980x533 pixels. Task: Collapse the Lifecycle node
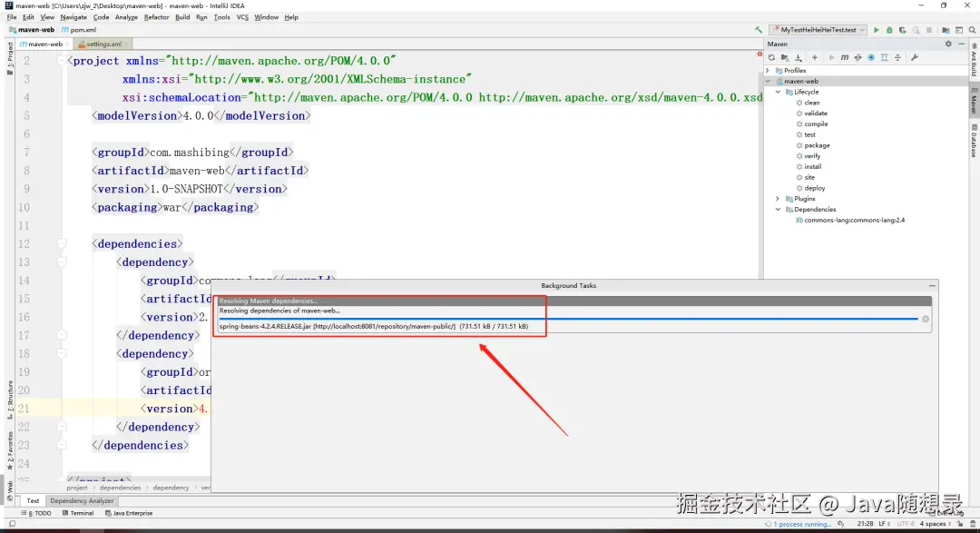(779, 92)
